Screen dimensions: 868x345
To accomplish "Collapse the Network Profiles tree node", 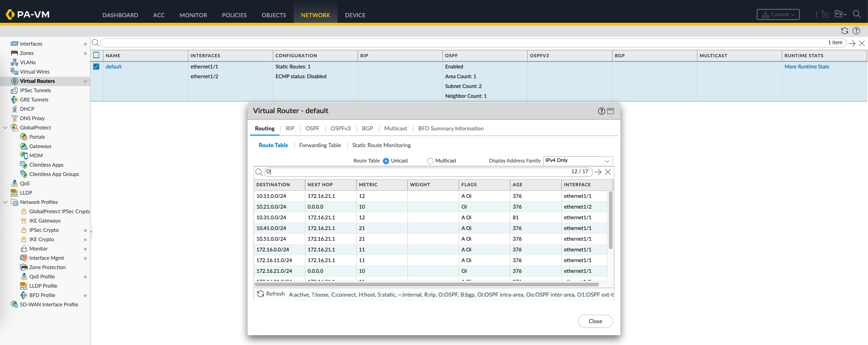I will click(x=6, y=202).
